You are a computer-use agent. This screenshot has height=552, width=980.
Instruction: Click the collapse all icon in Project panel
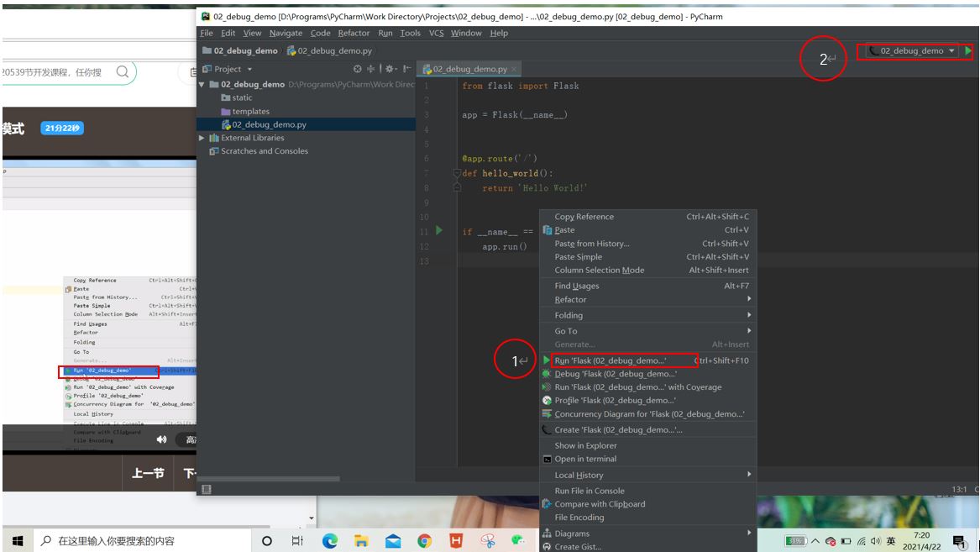370,69
